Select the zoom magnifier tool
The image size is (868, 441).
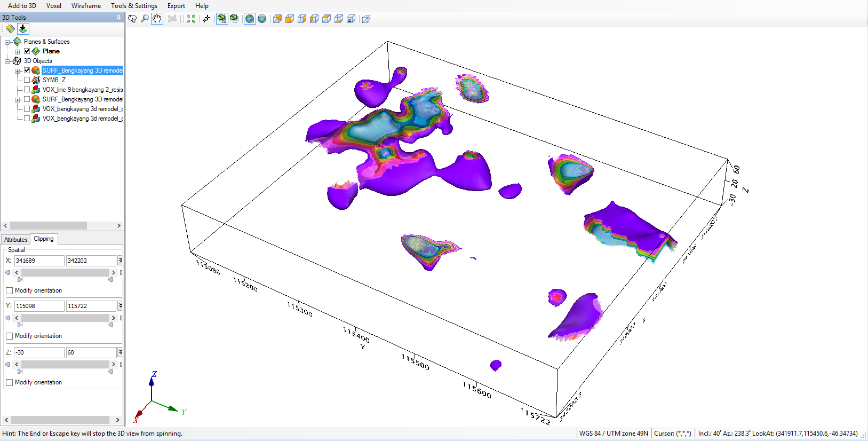tap(145, 19)
